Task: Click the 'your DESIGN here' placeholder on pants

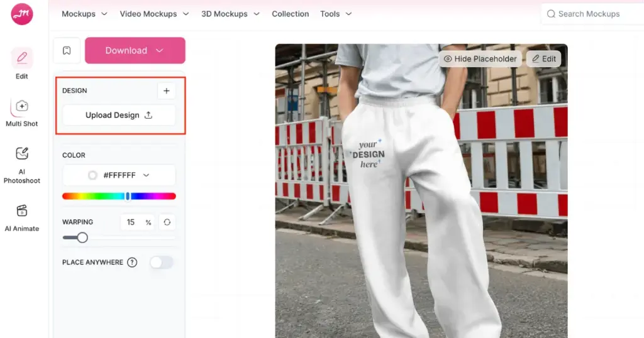Action: tap(368, 154)
